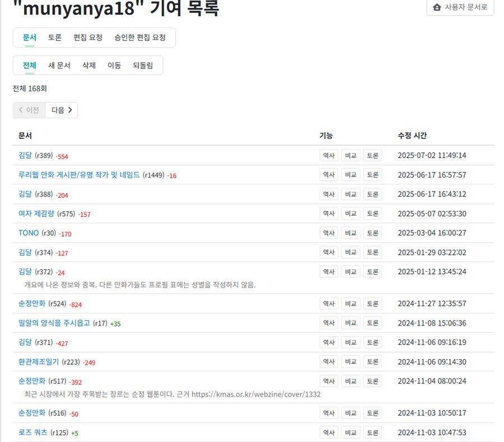504x442 pixels.
Task: Click the -824 size change value
Action: point(76,305)
